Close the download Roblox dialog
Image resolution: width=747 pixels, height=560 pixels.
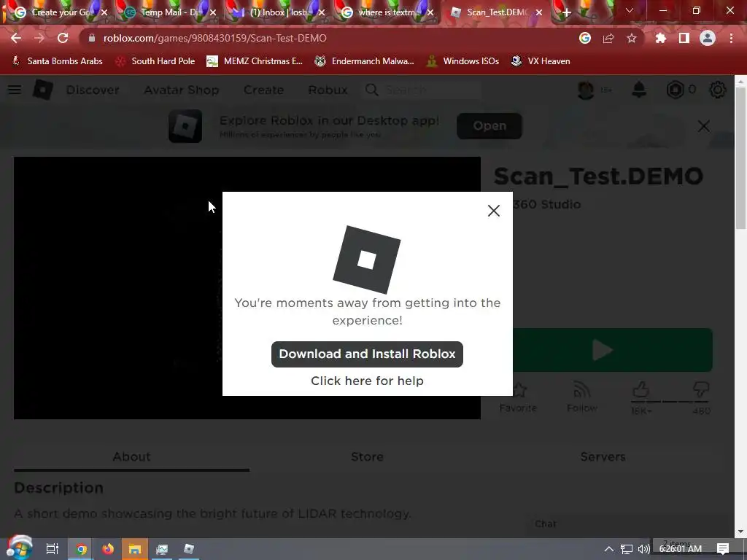click(x=494, y=211)
